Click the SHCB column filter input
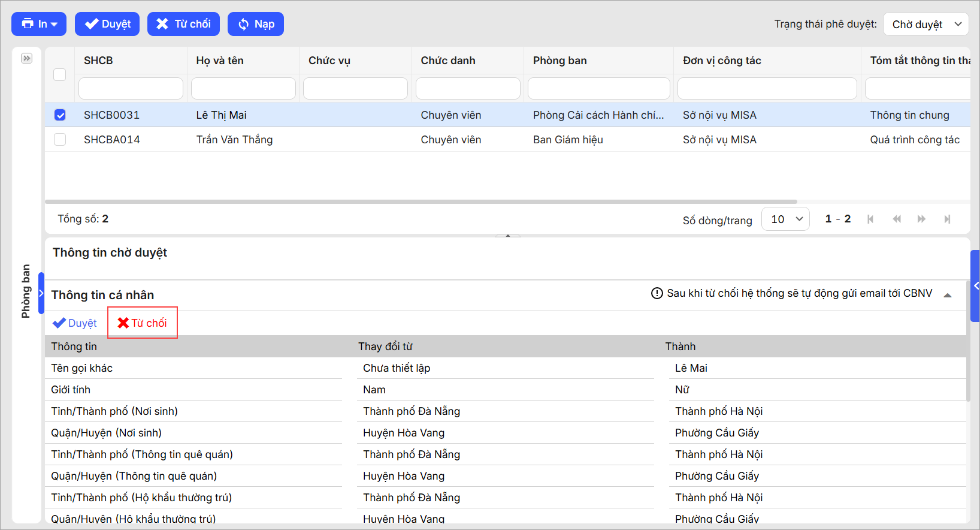Screen dimensions: 980x530 (x=131, y=88)
